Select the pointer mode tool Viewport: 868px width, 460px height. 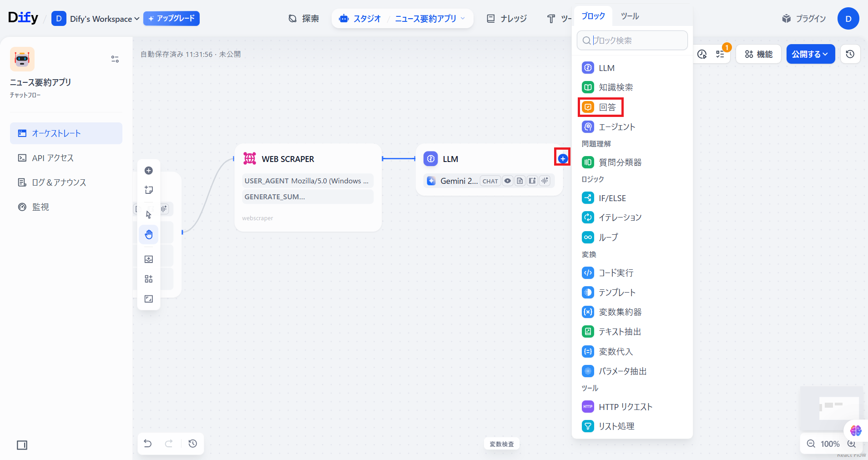coord(149,214)
